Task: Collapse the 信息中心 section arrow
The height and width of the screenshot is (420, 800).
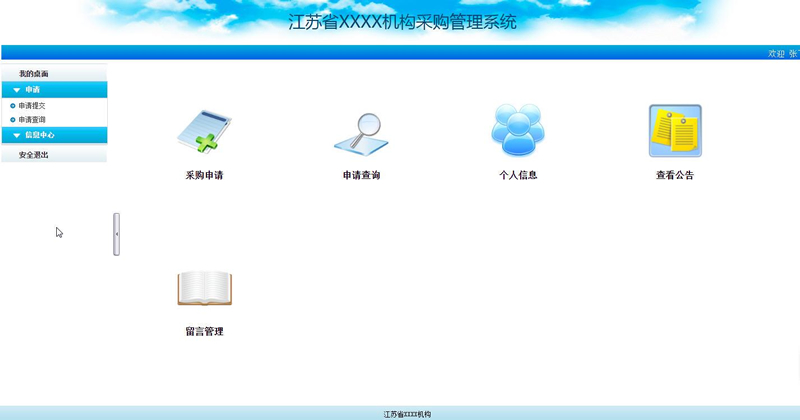Action: coord(17,135)
